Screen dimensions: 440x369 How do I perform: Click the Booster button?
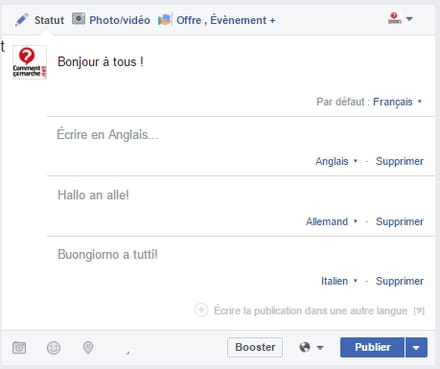click(255, 347)
